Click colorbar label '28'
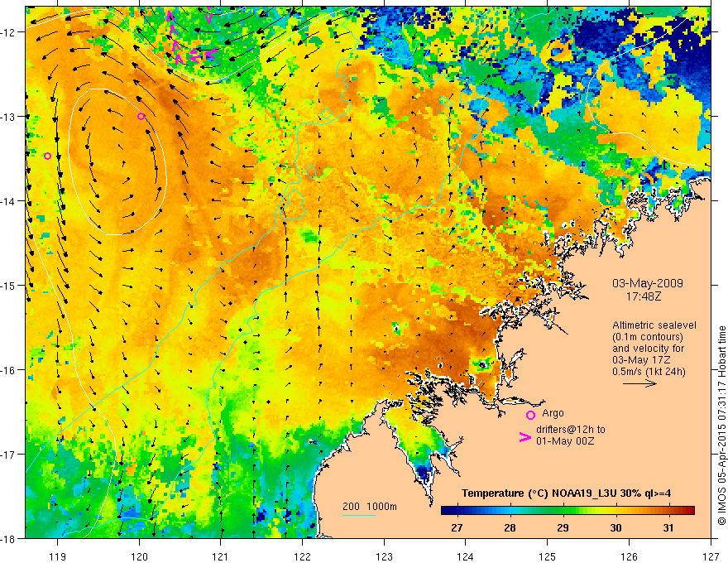The image size is (728, 563). point(510,527)
